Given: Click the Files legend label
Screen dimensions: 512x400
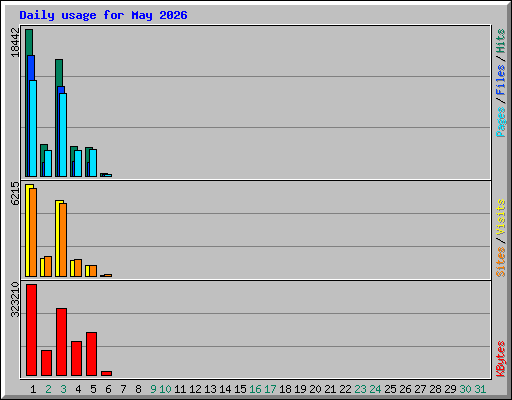Looking at the screenshot, I should [x=501, y=80].
